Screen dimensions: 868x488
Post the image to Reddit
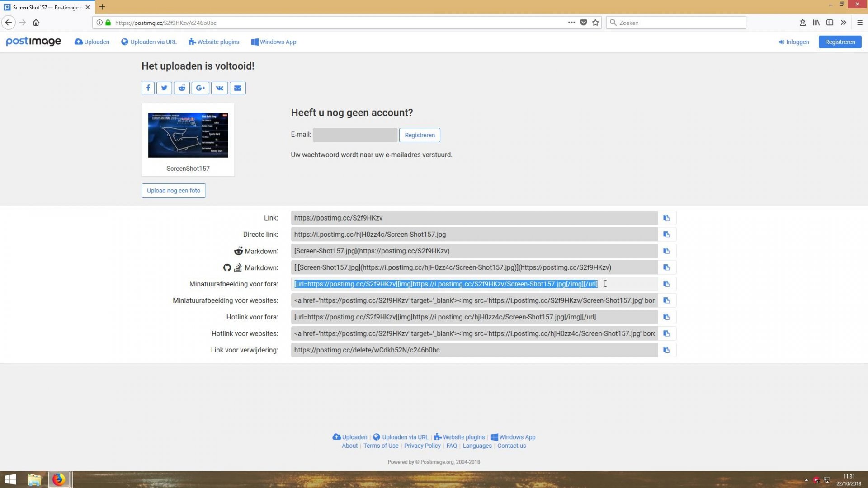(x=182, y=88)
